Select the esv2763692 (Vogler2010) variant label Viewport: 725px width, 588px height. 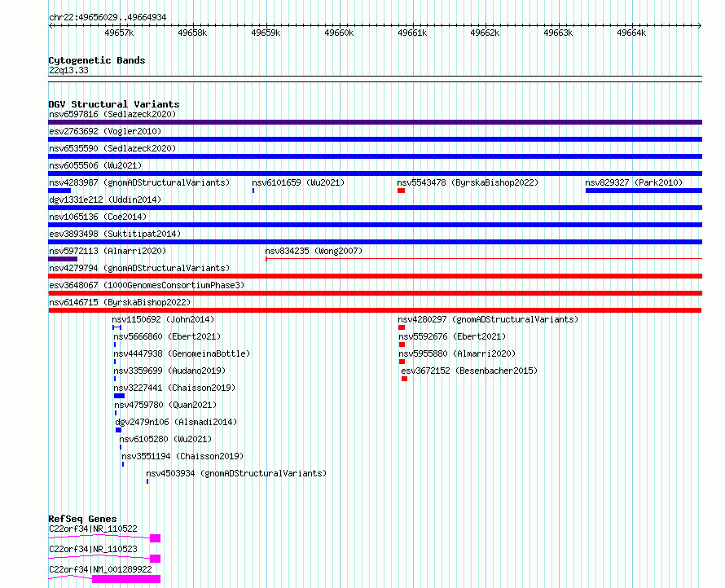(x=105, y=131)
